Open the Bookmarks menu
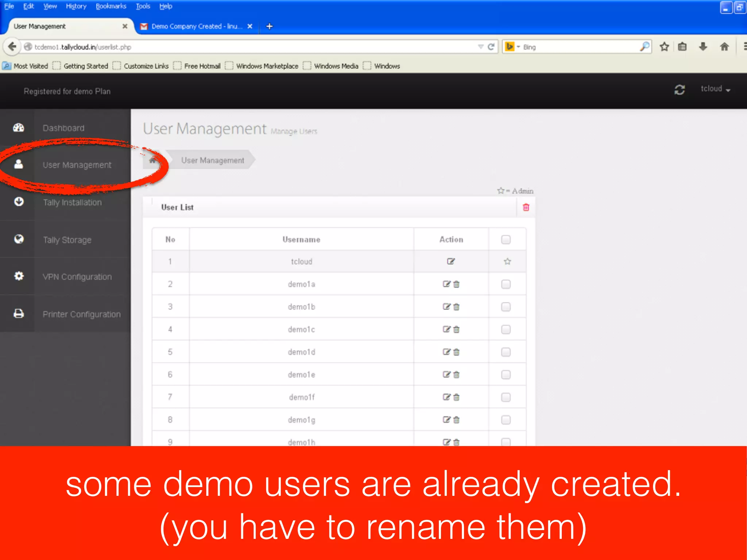 (111, 6)
